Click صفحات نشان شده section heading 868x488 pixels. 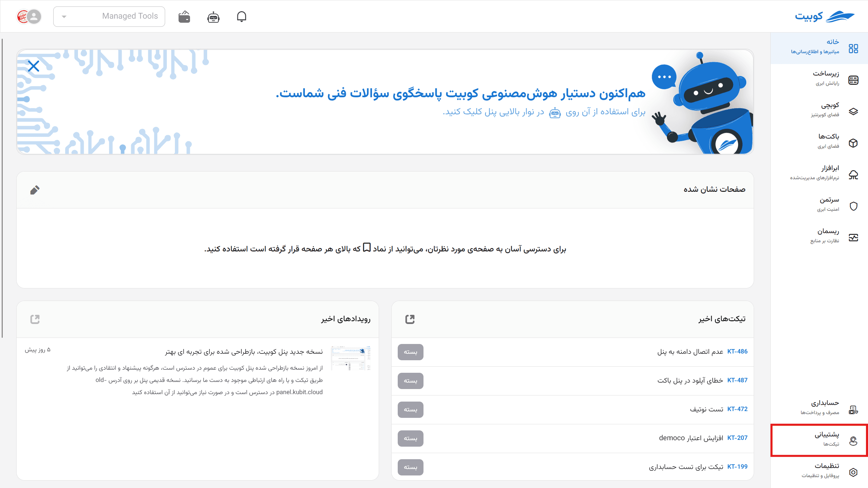pyautogui.click(x=714, y=189)
